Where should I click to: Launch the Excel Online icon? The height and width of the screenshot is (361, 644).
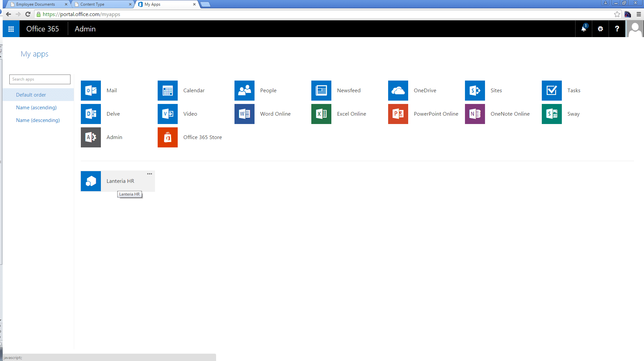pos(321,114)
